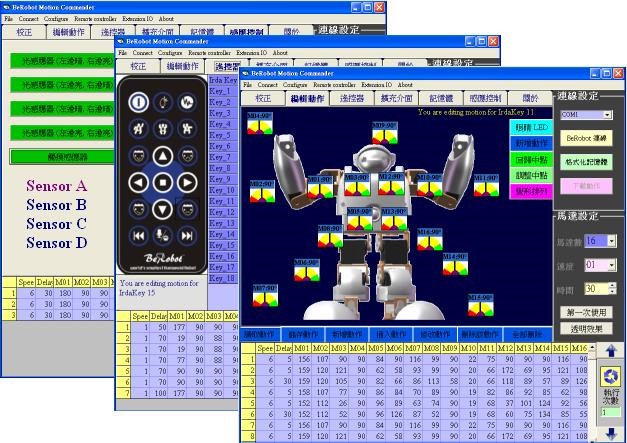
Task: Switch to 記憶體 tab in front window
Action: [439, 98]
